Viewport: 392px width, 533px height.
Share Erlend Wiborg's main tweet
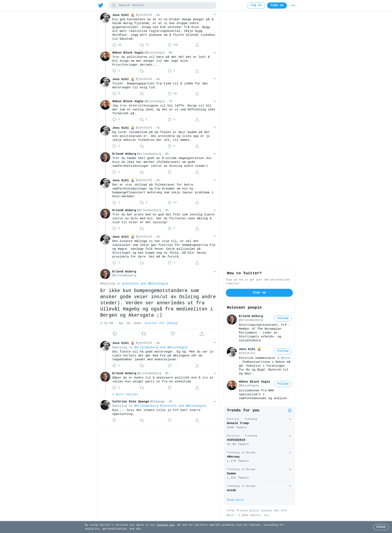202,334
